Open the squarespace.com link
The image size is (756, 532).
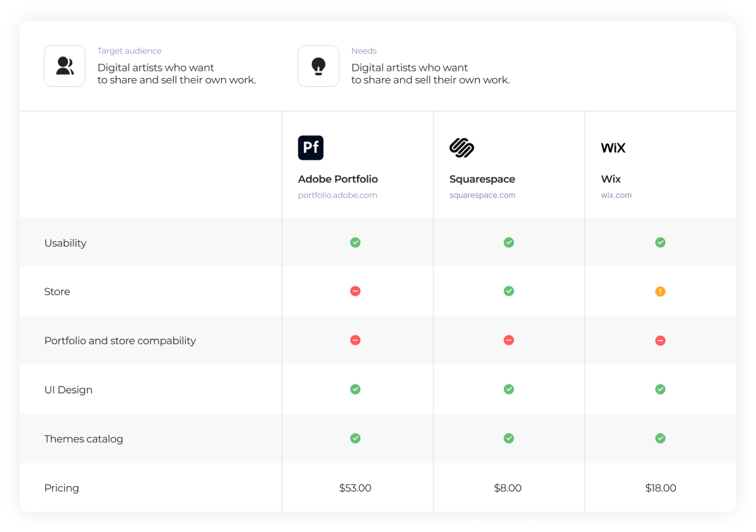point(482,195)
